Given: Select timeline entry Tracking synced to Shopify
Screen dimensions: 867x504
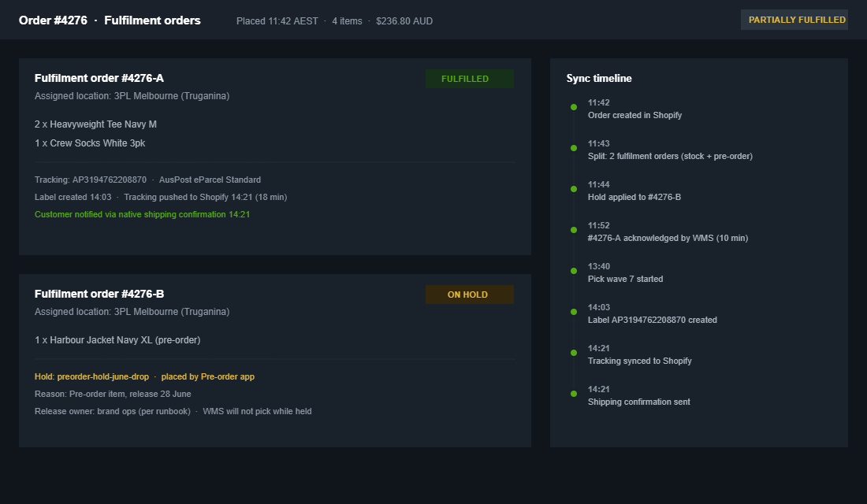Looking at the screenshot, I should 640,361.
